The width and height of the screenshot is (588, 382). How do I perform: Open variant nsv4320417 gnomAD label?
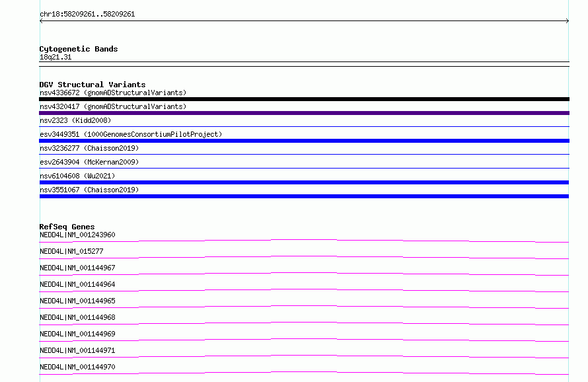(x=113, y=106)
